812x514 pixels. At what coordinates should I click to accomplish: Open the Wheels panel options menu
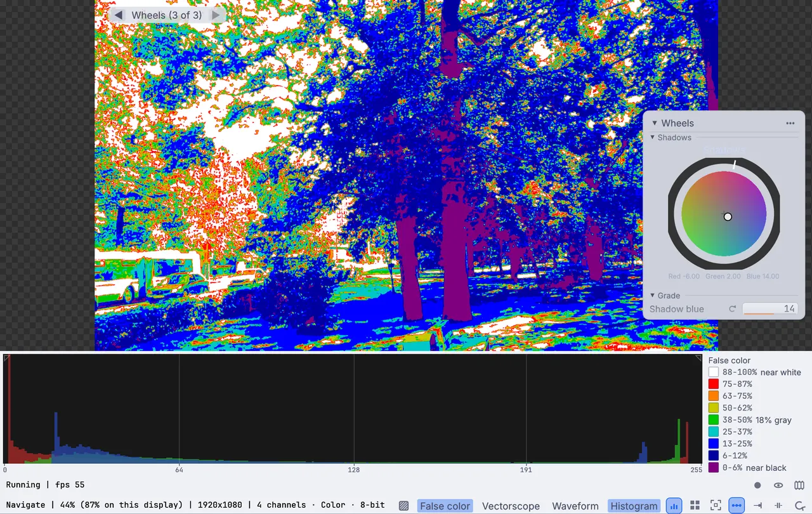(790, 123)
